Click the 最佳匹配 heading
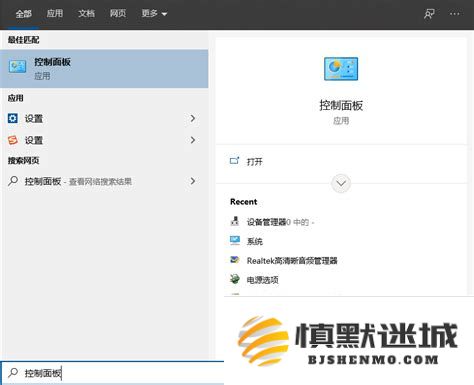 tap(23, 40)
